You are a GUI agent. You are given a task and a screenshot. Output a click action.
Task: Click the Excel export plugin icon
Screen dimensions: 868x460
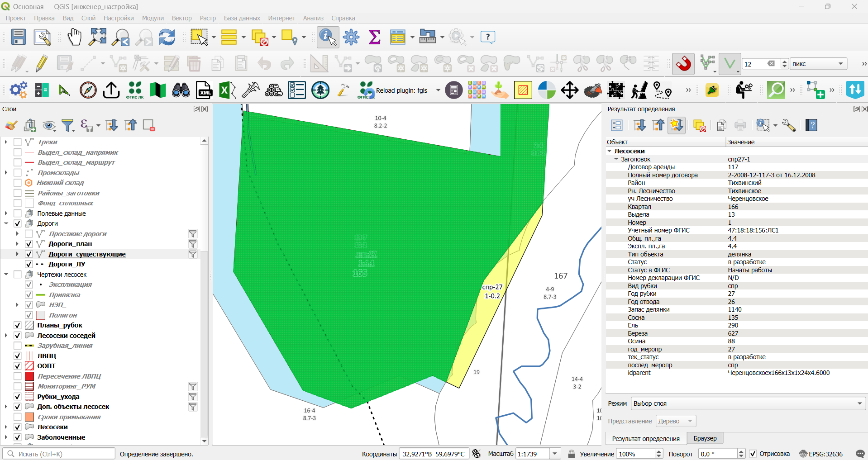tap(227, 90)
